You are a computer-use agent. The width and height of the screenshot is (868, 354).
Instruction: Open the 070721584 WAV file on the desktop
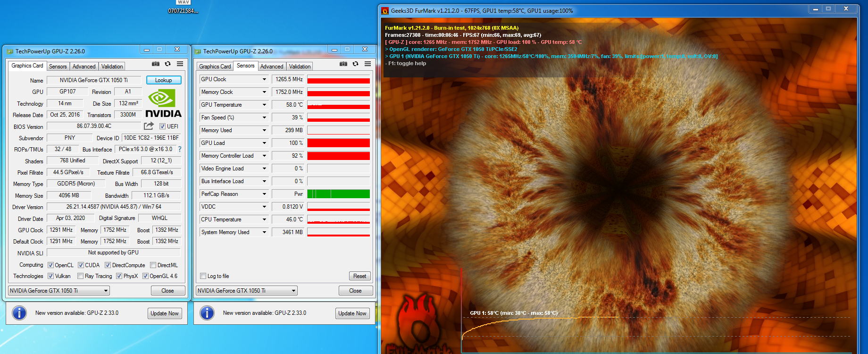click(183, 7)
